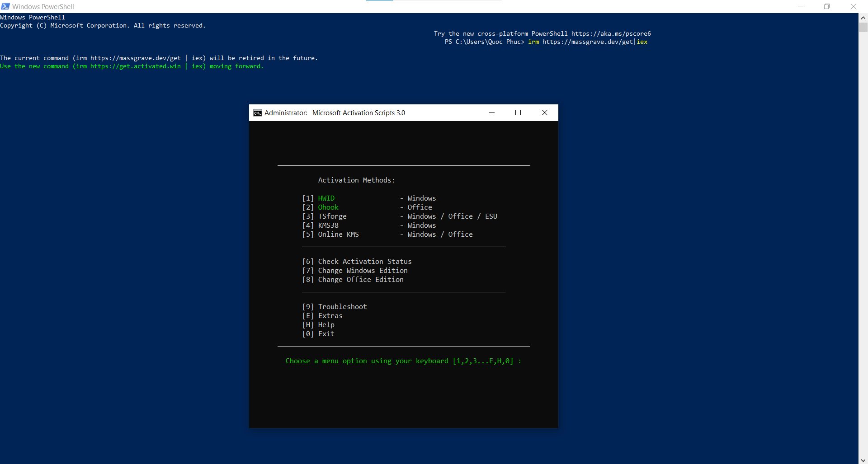This screenshot has height=464, width=868.
Task: Minimize the Microsoft Activation Scripts window
Action: point(492,112)
